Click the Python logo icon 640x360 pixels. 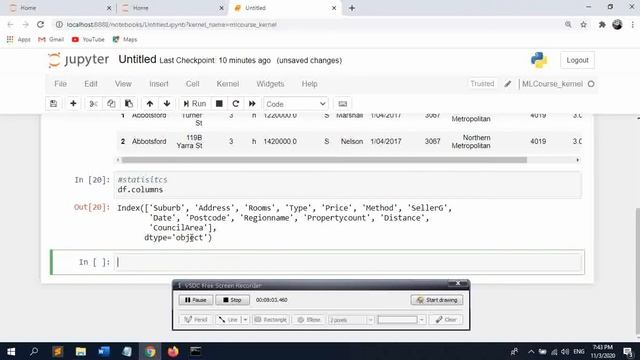click(x=539, y=60)
